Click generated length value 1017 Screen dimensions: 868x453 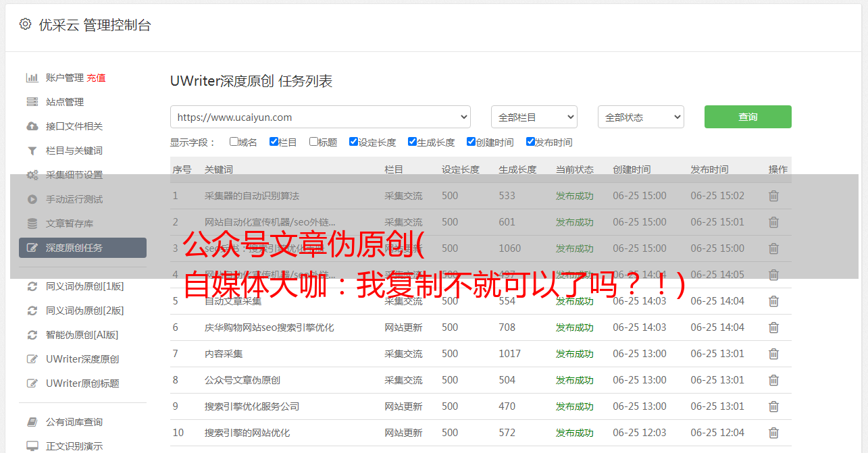click(510, 354)
